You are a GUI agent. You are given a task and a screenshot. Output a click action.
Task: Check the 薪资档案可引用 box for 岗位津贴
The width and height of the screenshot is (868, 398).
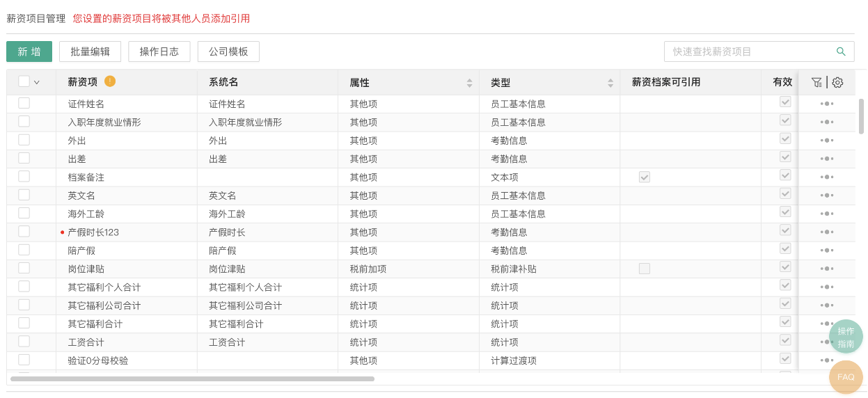click(x=645, y=269)
